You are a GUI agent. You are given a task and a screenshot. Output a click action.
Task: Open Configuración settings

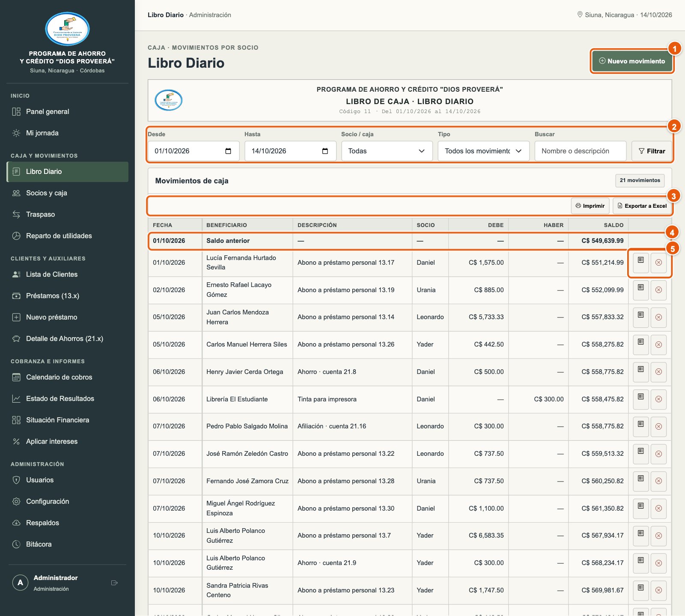[67, 502]
